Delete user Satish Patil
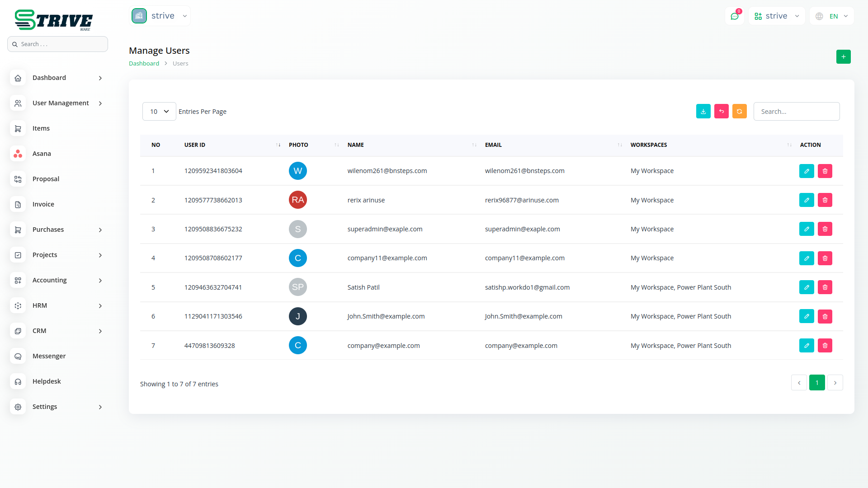The height and width of the screenshot is (488, 868). [825, 287]
